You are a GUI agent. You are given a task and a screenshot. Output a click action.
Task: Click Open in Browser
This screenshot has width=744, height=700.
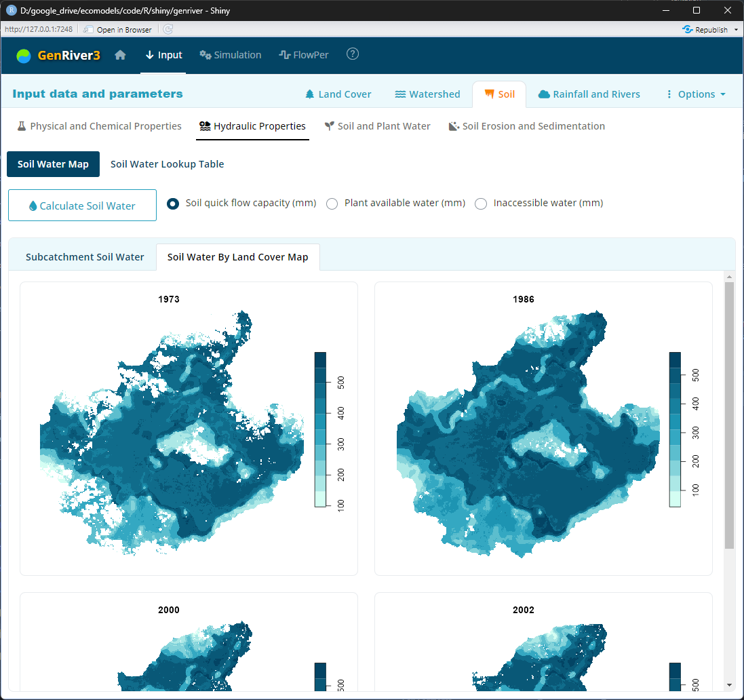[118, 29]
